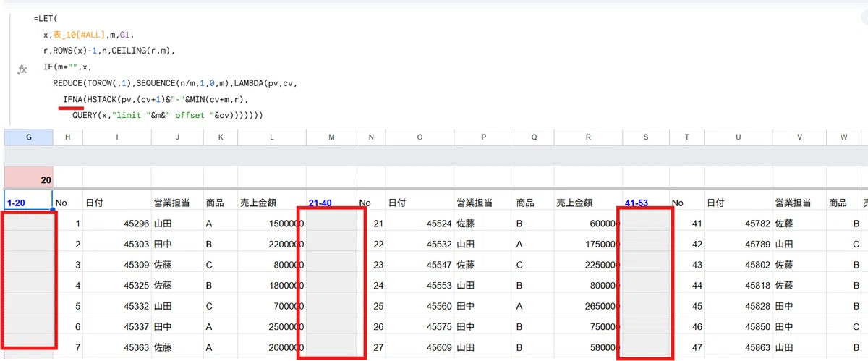Select column Q header

[x=533, y=137]
